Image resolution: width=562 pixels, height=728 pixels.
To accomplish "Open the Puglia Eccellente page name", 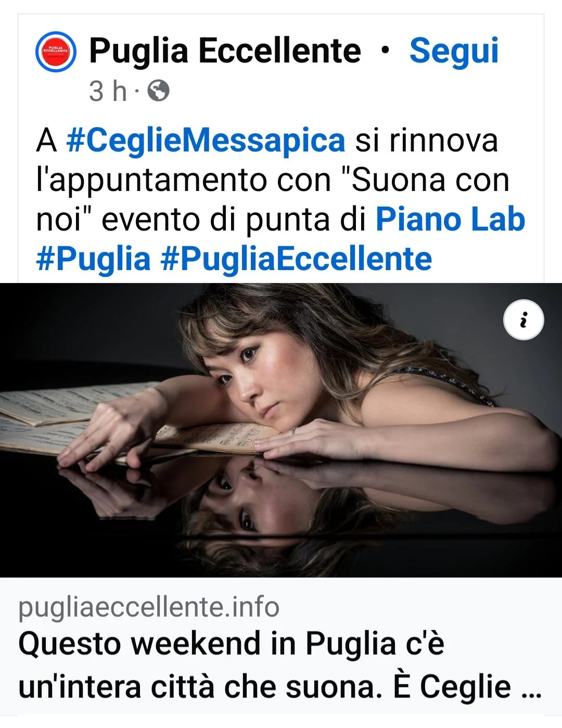I will 225,50.
